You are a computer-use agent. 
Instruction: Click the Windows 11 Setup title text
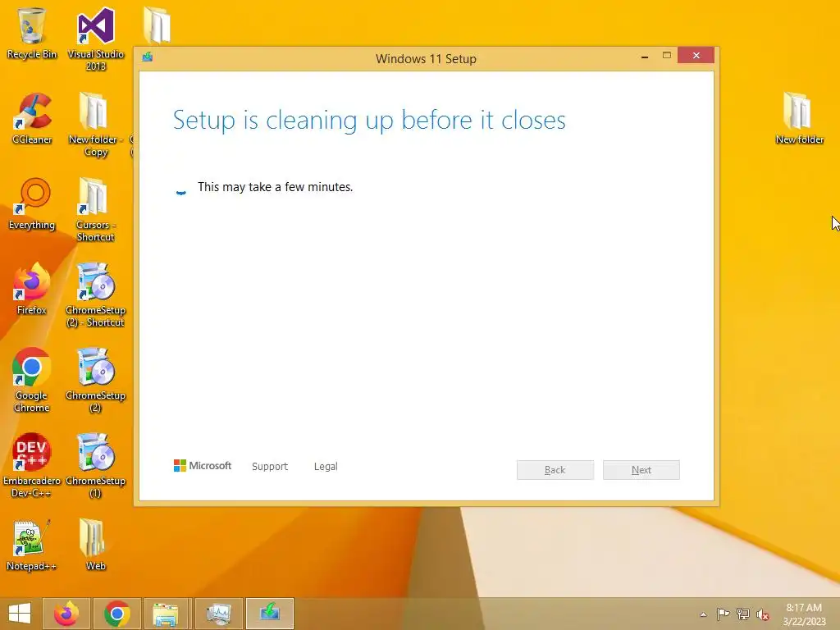point(426,58)
